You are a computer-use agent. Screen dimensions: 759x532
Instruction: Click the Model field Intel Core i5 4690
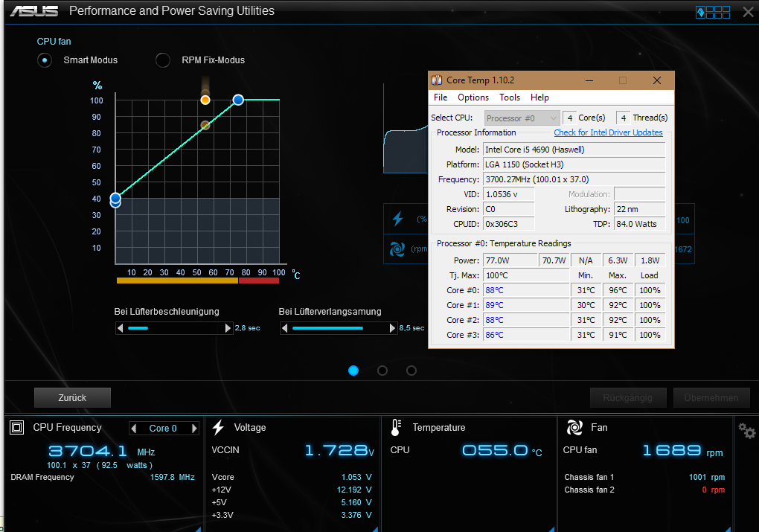[x=574, y=150]
